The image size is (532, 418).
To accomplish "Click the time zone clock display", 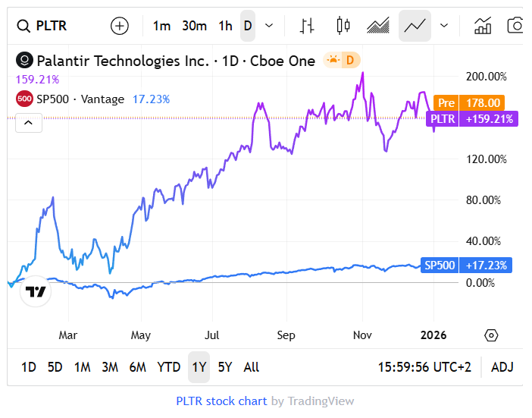I will [424, 367].
